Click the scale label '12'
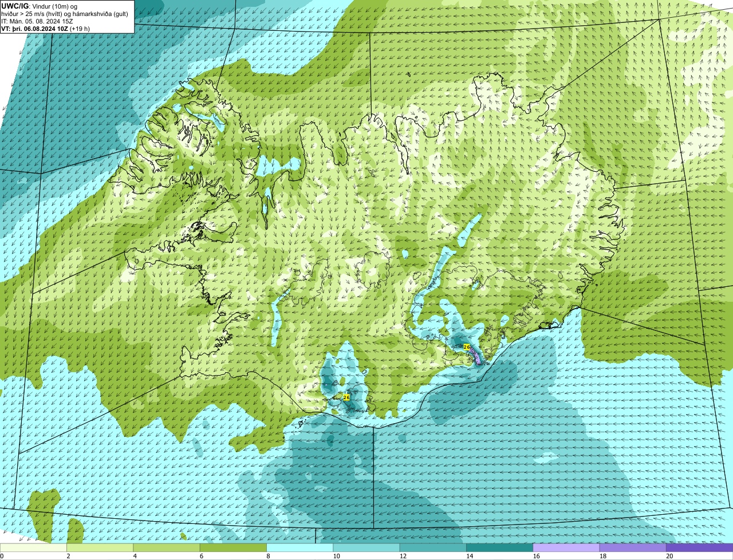Viewport: 733px width, 560px height. (403, 556)
